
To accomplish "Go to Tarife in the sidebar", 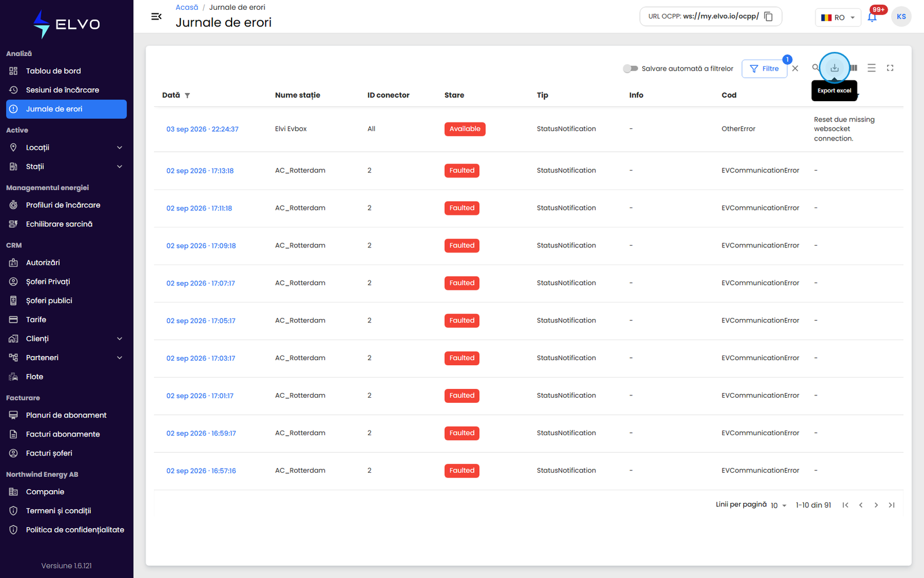I will [66, 320].
